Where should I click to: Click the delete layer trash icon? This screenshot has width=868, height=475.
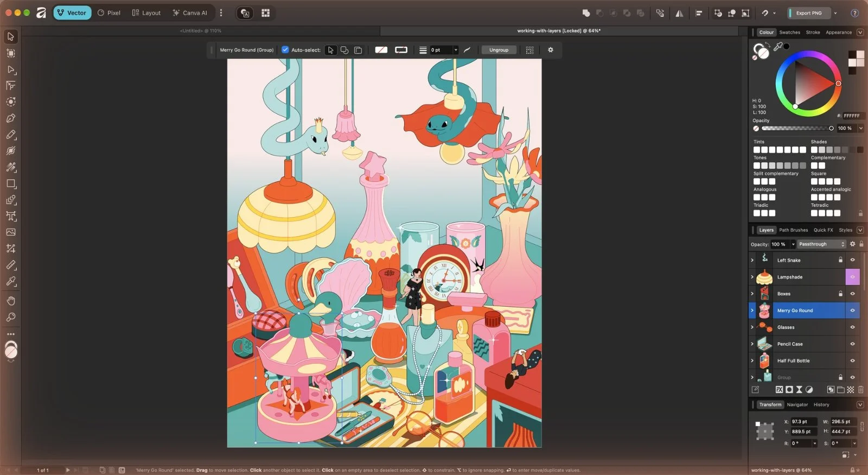860,390
